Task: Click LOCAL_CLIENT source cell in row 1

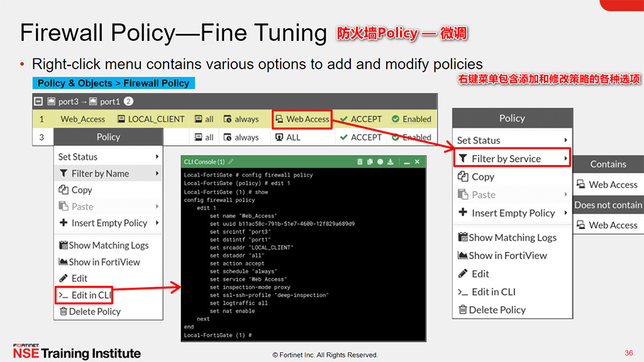Action: click(151, 119)
